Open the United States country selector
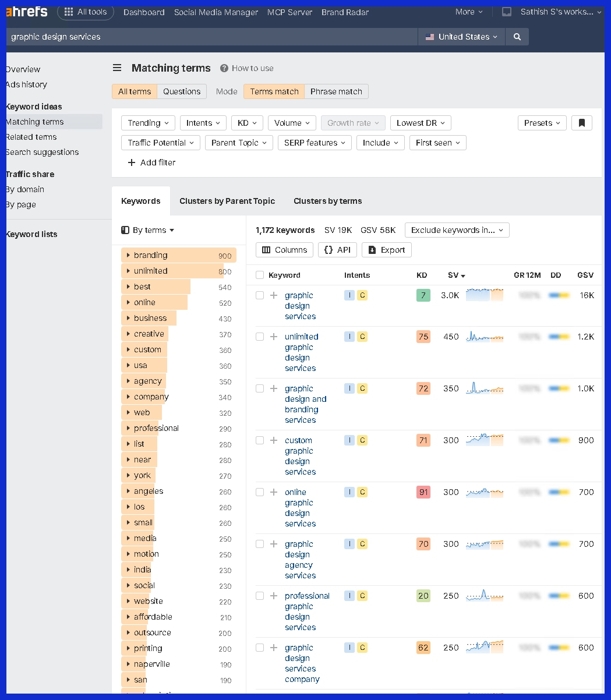 point(461,36)
